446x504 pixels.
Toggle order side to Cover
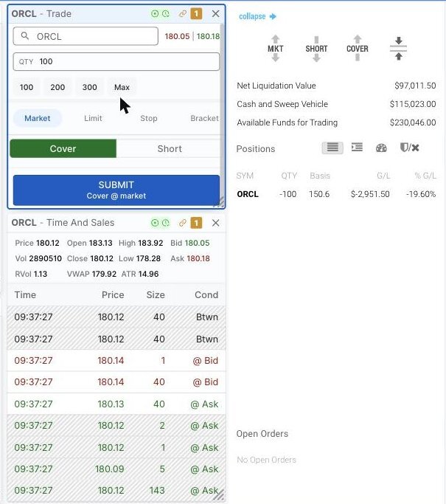click(63, 148)
